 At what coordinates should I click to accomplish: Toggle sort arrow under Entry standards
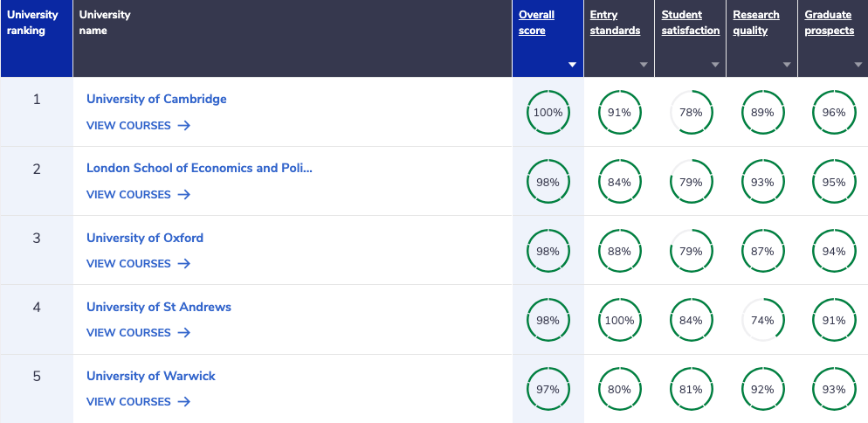click(x=644, y=65)
